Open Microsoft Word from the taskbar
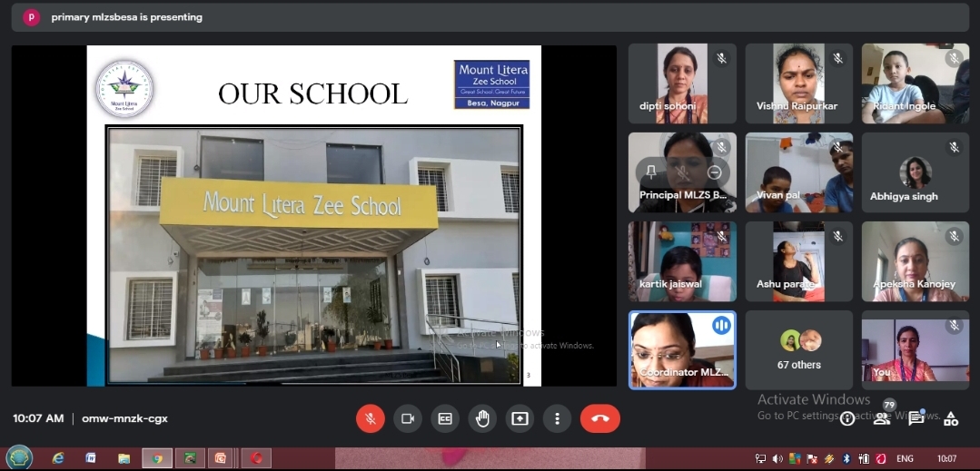This screenshot has width=980, height=471. click(x=91, y=458)
